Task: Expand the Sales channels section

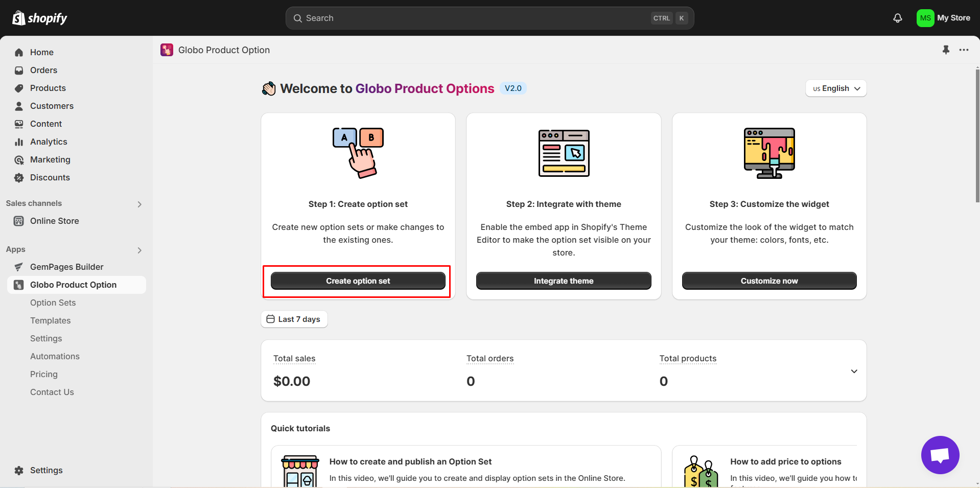Action: (x=139, y=204)
